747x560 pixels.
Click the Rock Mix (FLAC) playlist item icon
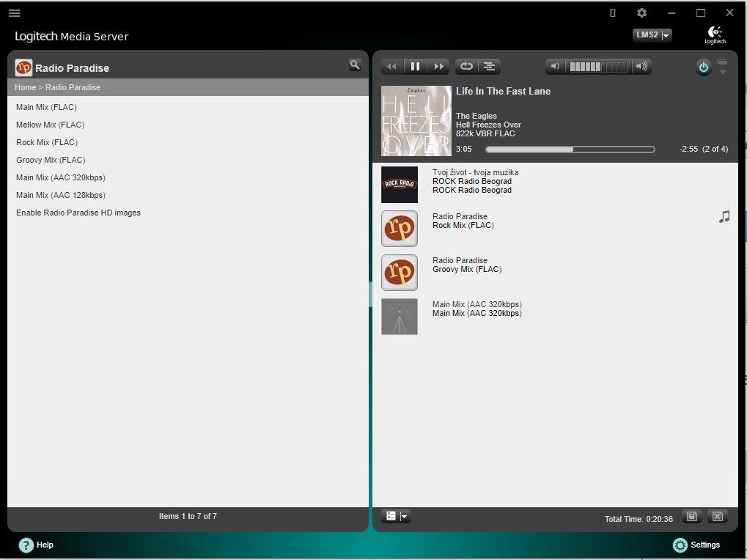400,229
